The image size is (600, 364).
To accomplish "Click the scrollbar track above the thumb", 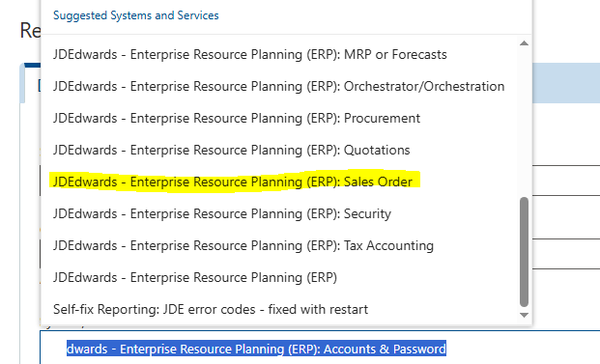I will pos(525,123).
